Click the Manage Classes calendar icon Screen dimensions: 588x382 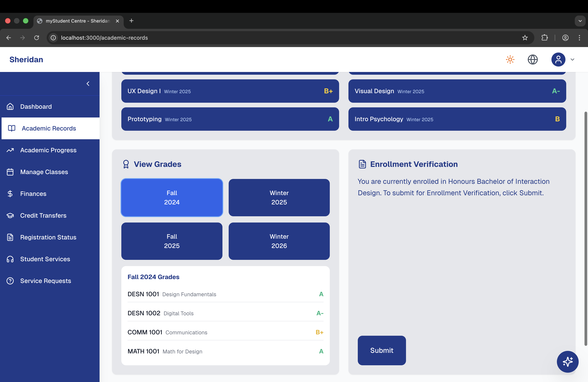10,172
